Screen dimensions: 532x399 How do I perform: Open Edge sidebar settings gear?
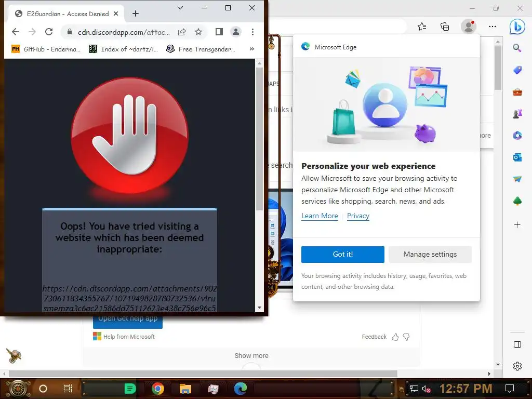click(517, 366)
